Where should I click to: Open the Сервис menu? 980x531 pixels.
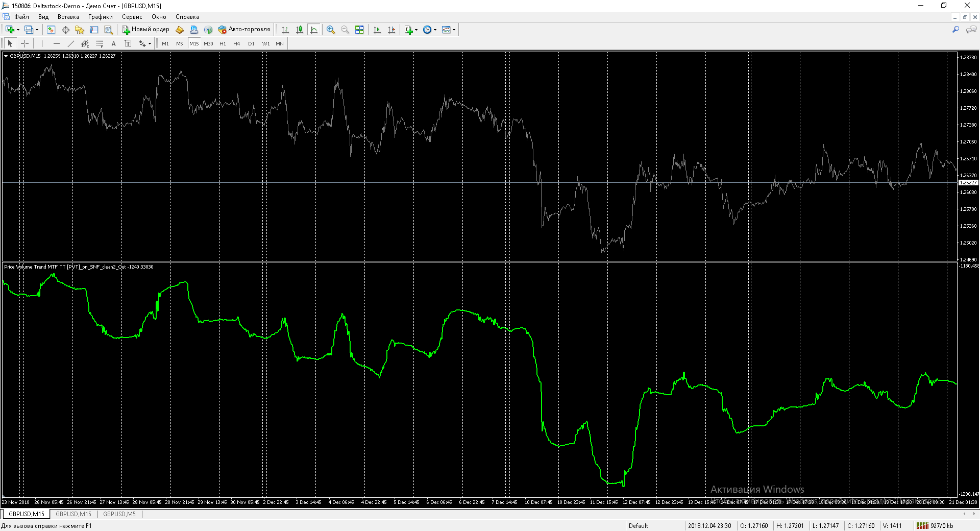132,17
